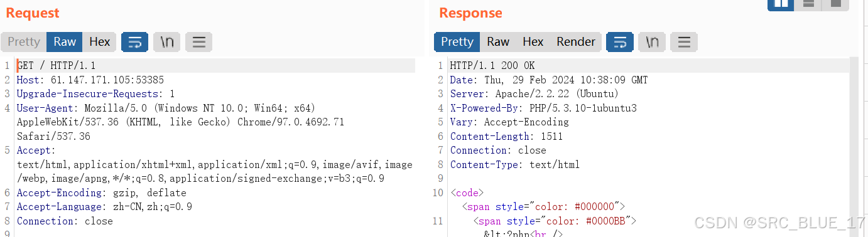The height and width of the screenshot is (237, 868).
Task: Switch Request view to Hex tab
Action: pyautogui.click(x=99, y=42)
